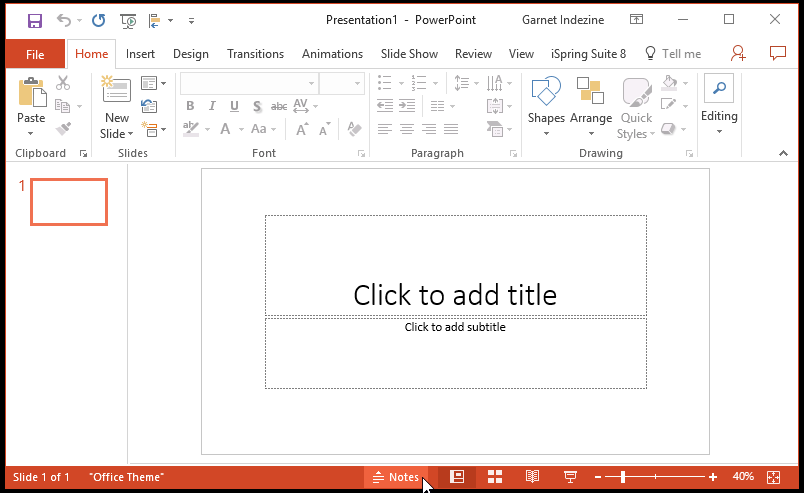
Task: Click the zoom percentage 40% label
Action: tap(743, 477)
